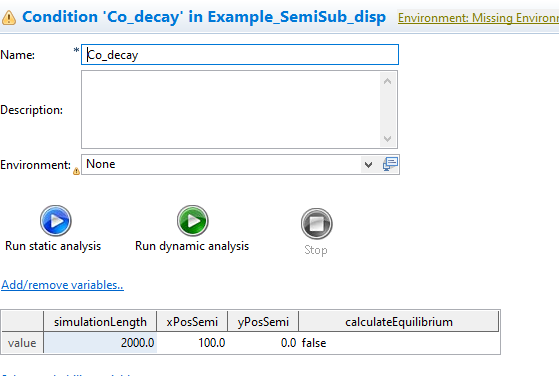Open the Add/remove variables link
559x376 pixels.
[62, 285]
